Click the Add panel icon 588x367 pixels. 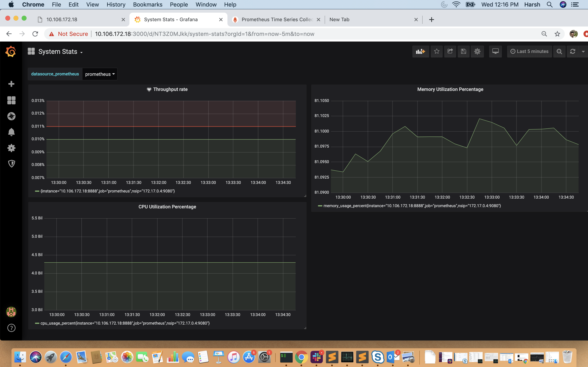pyautogui.click(x=420, y=51)
